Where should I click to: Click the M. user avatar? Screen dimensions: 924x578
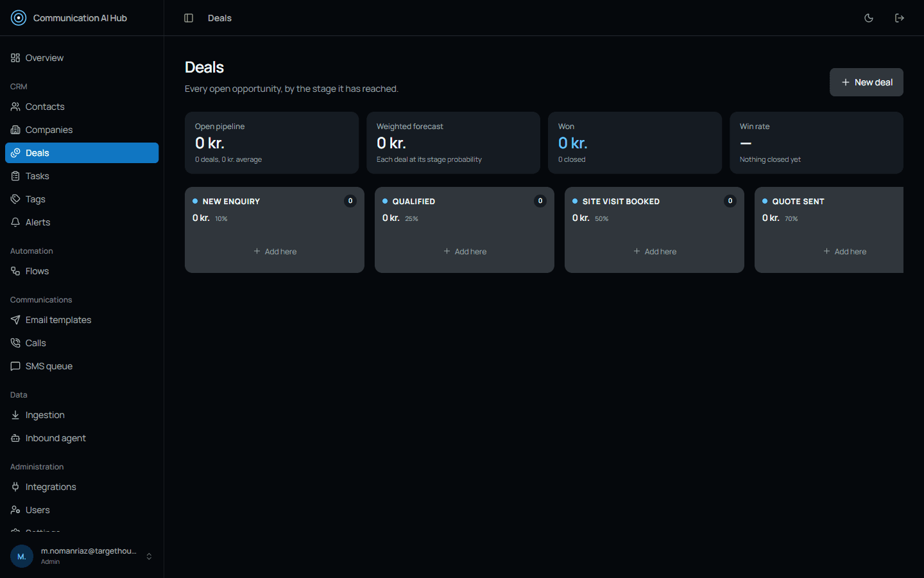point(22,556)
